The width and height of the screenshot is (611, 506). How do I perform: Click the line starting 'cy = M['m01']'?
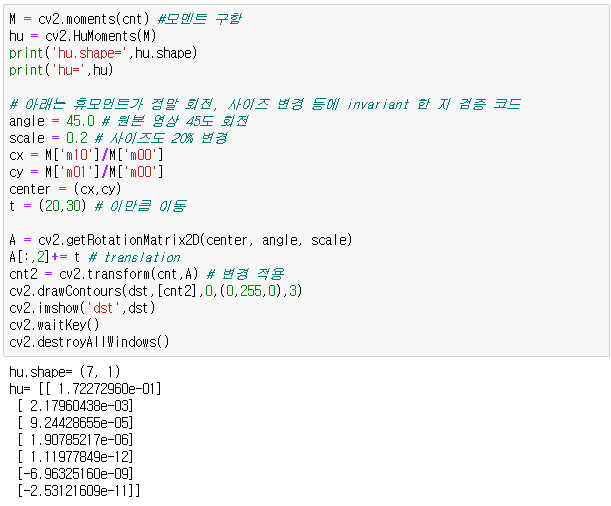coord(86,172)
